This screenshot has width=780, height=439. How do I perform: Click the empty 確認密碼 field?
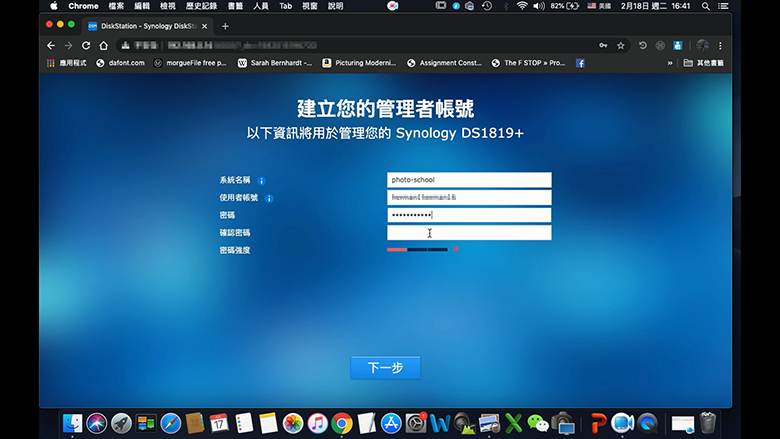pos(469,233)
